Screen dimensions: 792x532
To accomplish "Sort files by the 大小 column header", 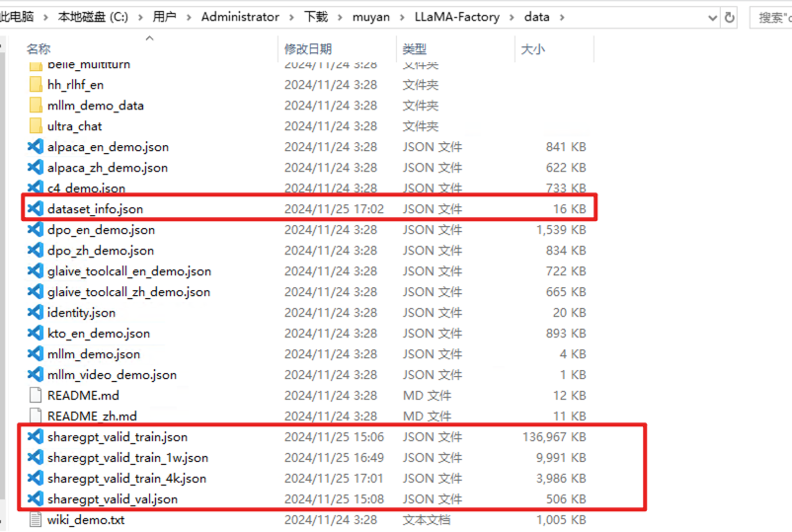I will tap(532, 48).
